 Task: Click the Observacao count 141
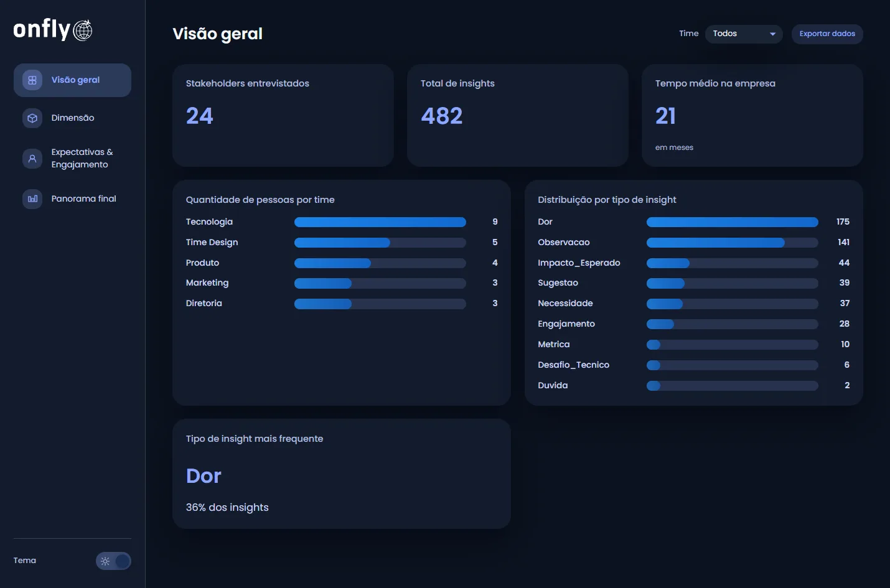pos(843,243)
